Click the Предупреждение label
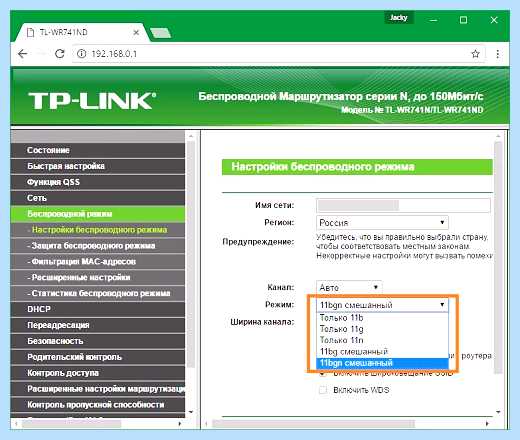The height and width of the screenshot is (440, 520). click(x=258, y=241)
